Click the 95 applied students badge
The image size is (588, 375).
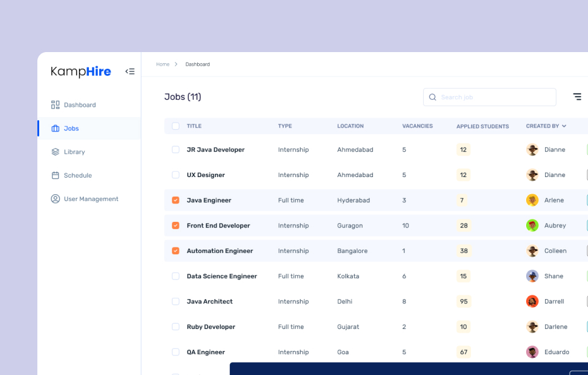pyautogui.click(x=464, y=301)
